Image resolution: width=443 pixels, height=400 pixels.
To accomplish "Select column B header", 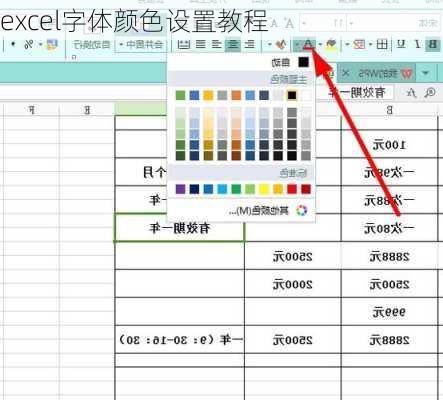I will point(389,110).
